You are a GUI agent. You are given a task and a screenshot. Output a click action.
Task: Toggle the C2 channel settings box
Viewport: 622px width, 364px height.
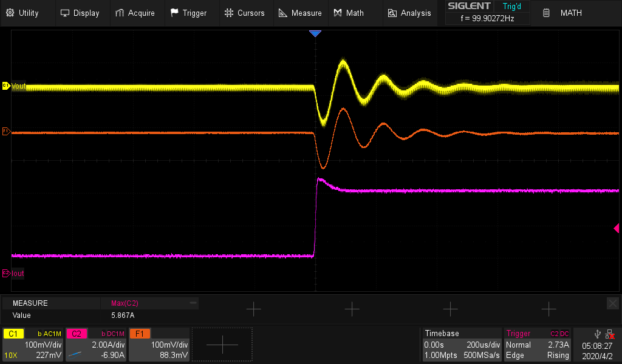[x=95, y=345]
